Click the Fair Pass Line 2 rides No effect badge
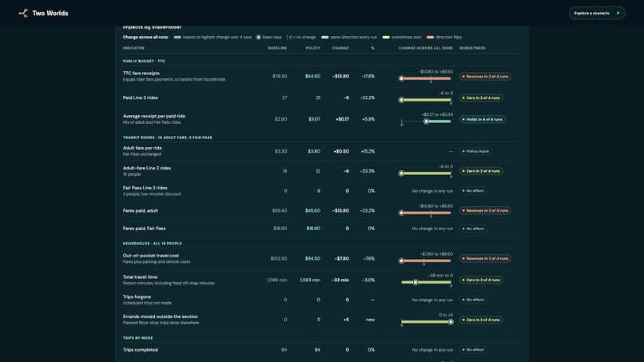 click(x=473, y=191)
